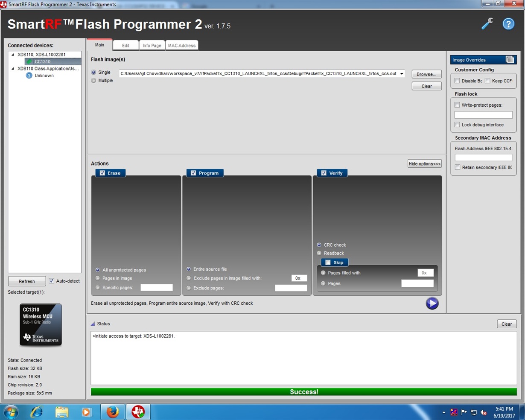Open Windows Explorer folder in taskbar
The image size is (525, 420).
click(x=62, y=412)
